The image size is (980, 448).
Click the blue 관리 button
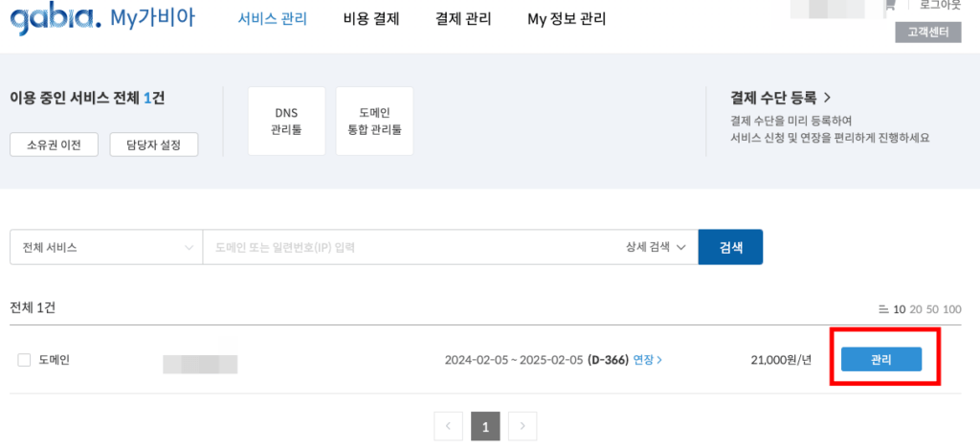pos(881,359)
